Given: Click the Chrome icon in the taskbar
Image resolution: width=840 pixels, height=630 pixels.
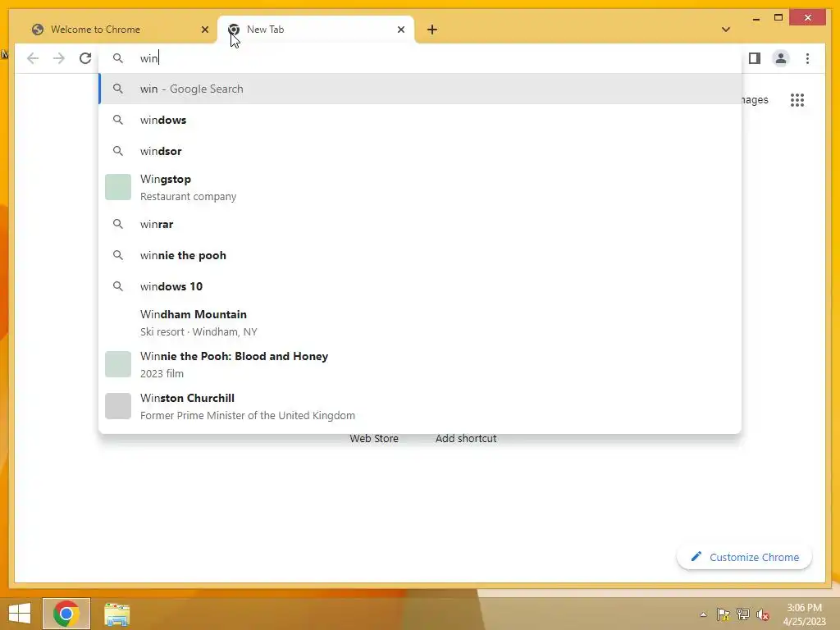Looking at the screenshot, I should coord(66,614).
